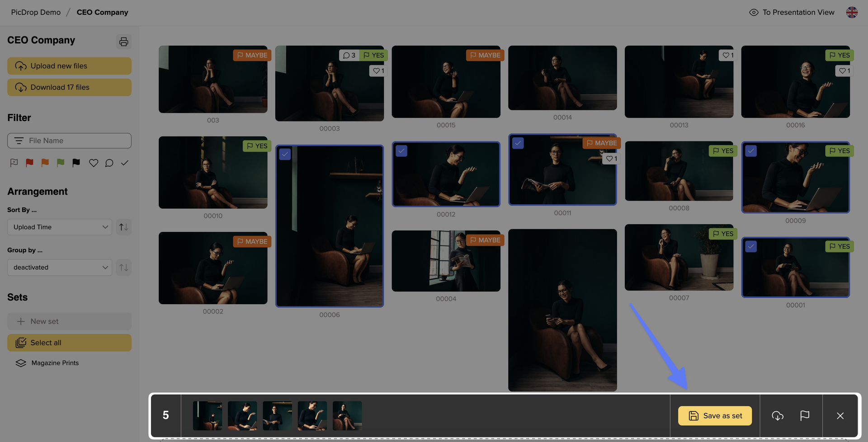
Task: Switch to Presentation View
Action: coord(792,12)
